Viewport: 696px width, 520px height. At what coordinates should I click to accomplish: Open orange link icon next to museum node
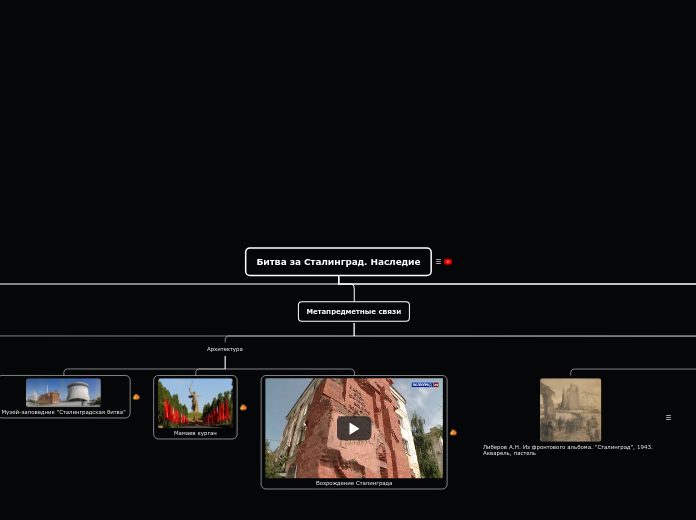pyautogui.click(x=136, y=397)
